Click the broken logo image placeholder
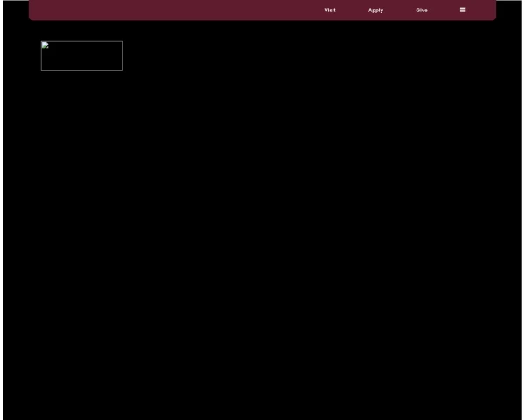This screenshot has width=525, height=420. point(82,56)
